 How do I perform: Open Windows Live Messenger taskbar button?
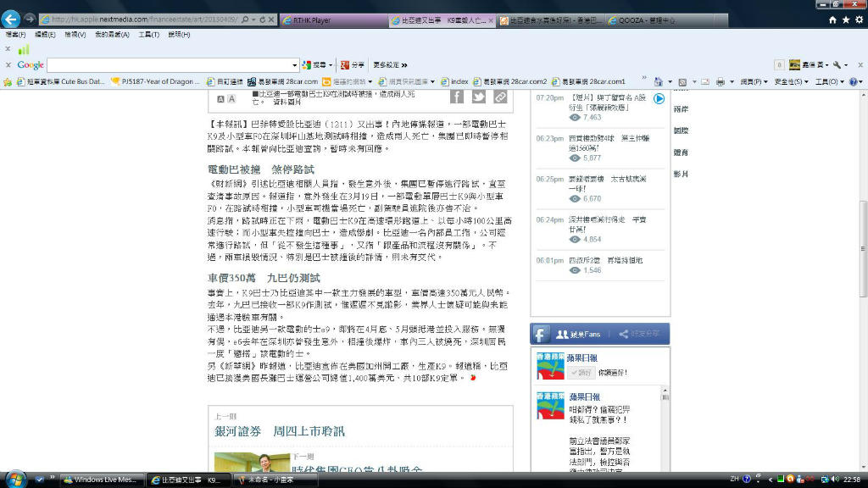click(x=102, y=480)
